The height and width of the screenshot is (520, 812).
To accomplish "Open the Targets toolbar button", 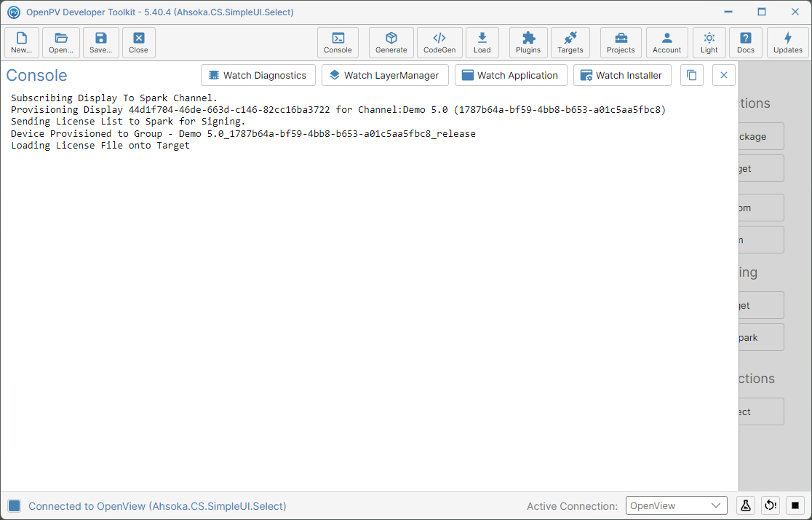I will 570,42.
